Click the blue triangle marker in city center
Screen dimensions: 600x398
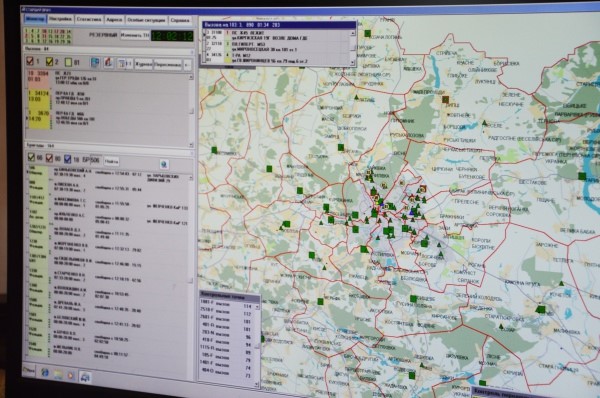(x=412, y=212)
